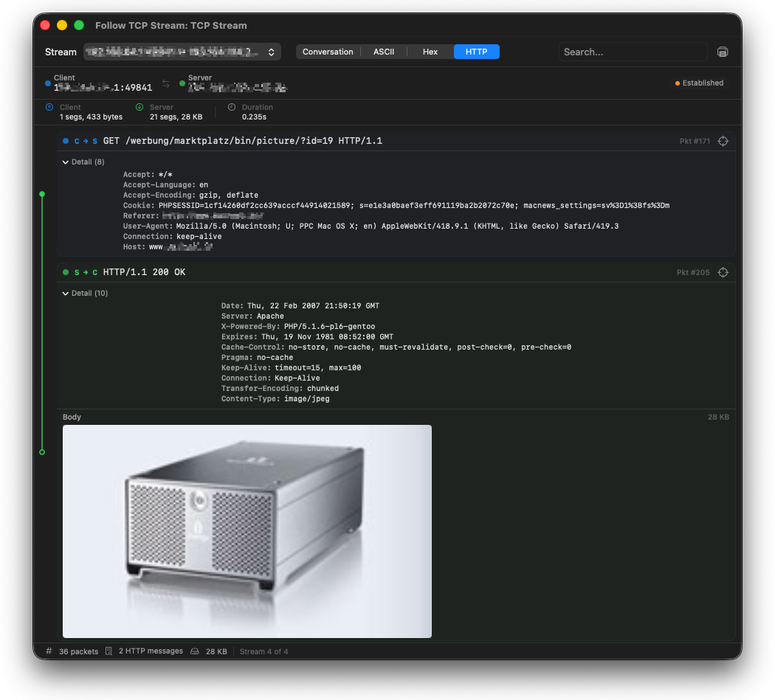Click the green server dot on the response row
The height and width of the screenshot is (700, 775).
click(66, 273)
